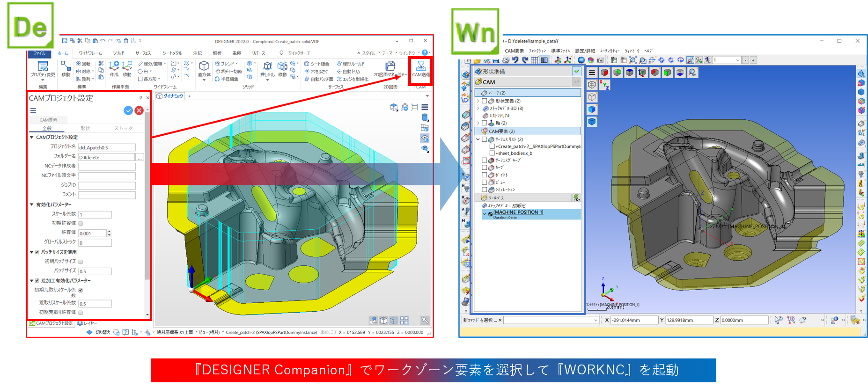Toggle the 初期許容値 checkbox
The width and height of the screenshot is (868, 387).
coord(81,224)
